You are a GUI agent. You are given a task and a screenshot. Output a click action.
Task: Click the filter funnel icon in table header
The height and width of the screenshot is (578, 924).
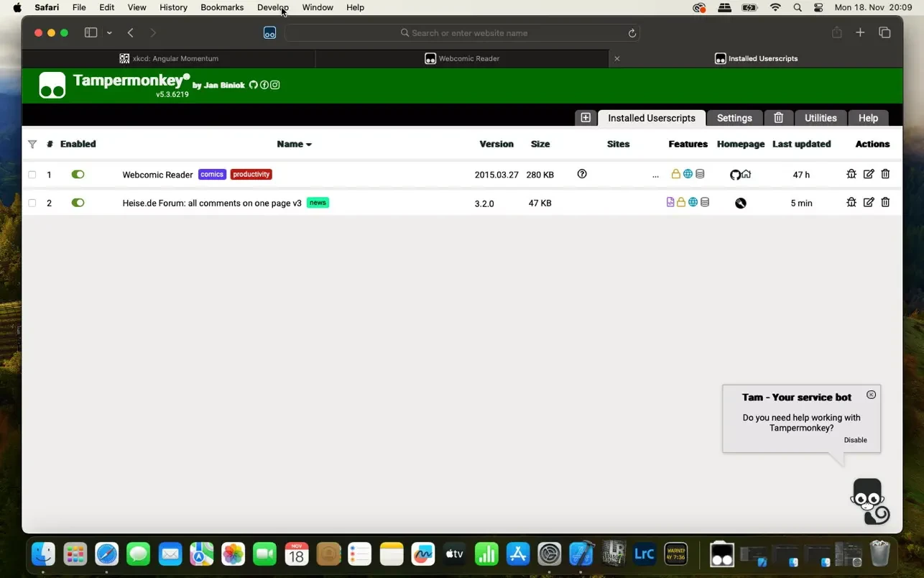point(32,144)
